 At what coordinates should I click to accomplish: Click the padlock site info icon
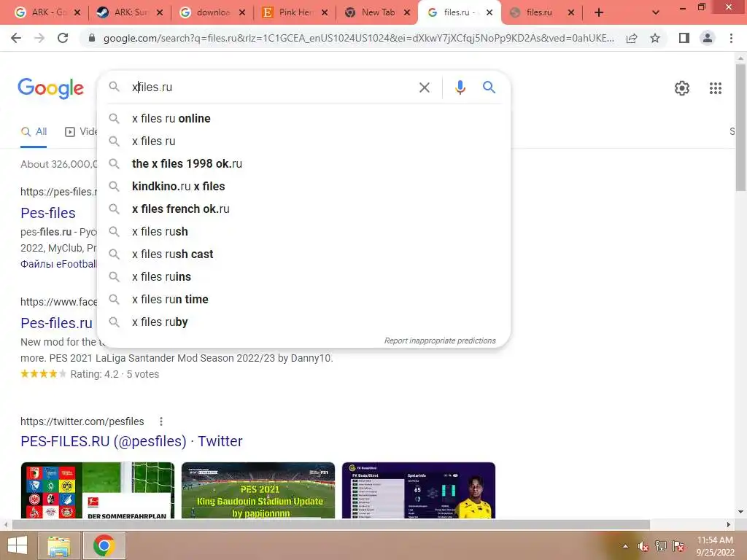click(92, 38)
